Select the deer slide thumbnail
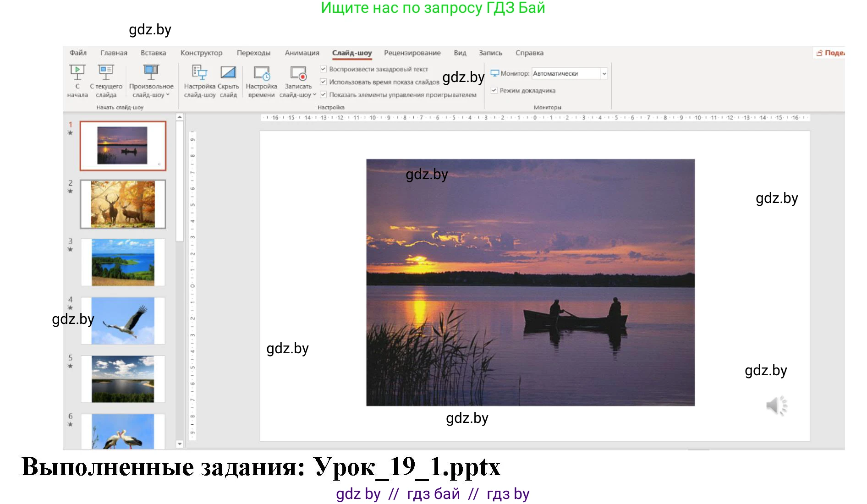 pos(123,204)
